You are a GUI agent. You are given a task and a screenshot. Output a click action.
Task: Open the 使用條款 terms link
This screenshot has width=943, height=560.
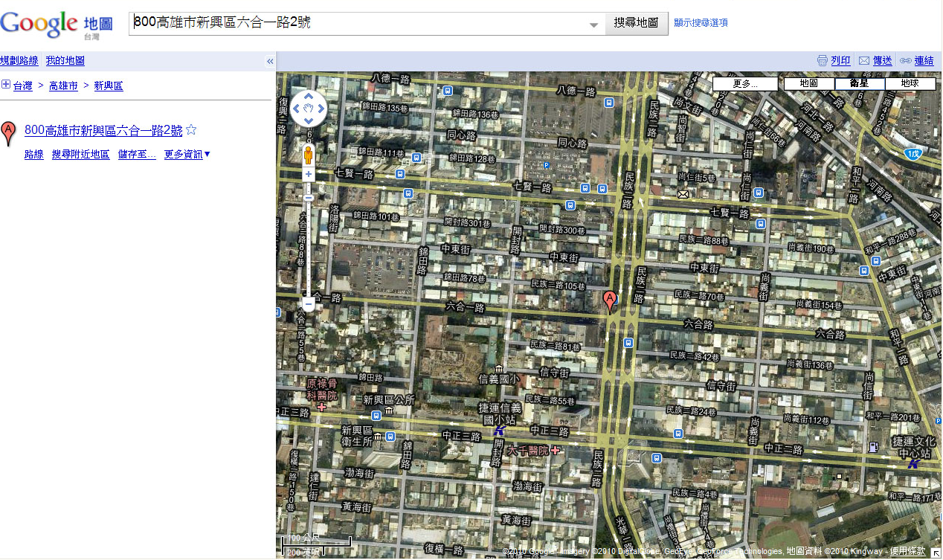(908, 551)
